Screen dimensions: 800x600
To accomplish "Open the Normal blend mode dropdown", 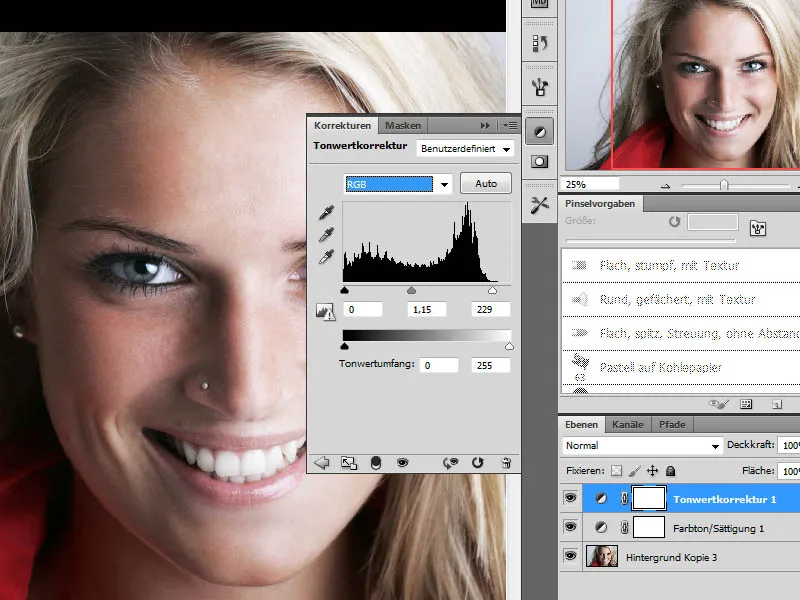I will click(642, 446).
